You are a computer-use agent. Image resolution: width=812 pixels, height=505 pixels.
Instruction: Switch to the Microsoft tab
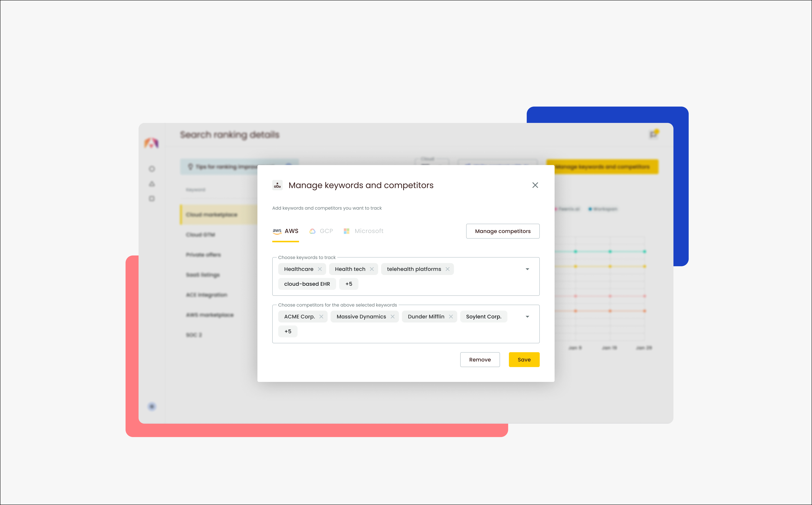(x=363, y=231)
